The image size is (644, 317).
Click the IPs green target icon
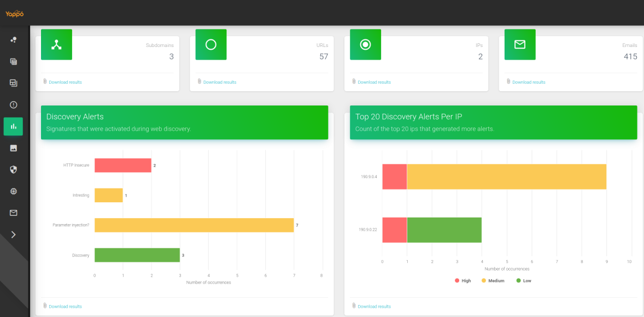[x=365, y=44]
